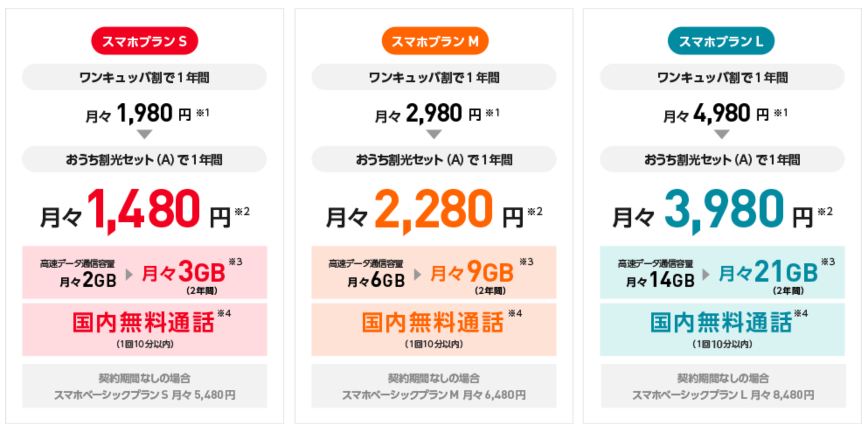
Task: Click the pink 国内無料通話 box in Plan S
Action: coord(144,329)
